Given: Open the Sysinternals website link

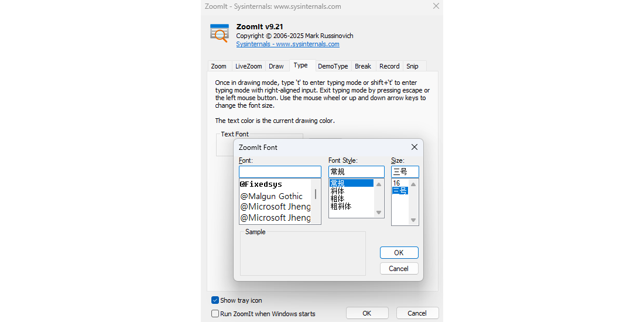Looking at the screenshot, I should (287, 44).
